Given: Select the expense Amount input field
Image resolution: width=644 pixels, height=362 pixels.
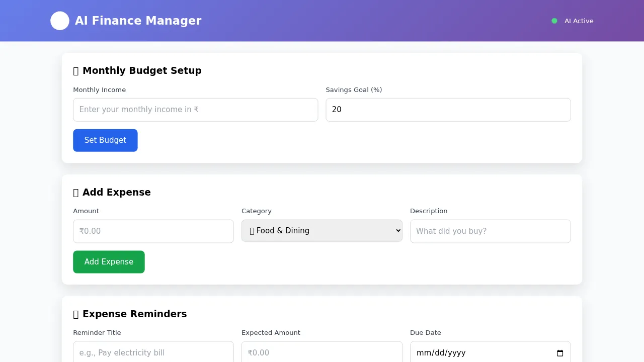Looking at the screenshot, I should coord(153,231).
